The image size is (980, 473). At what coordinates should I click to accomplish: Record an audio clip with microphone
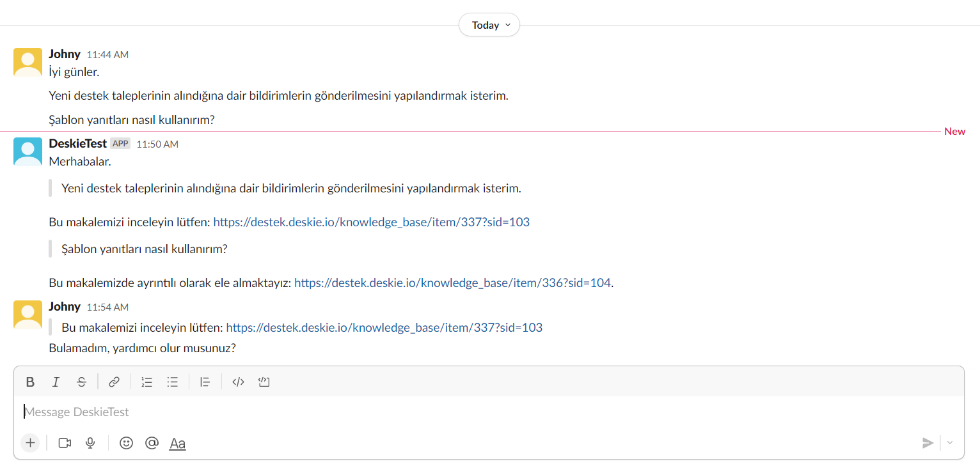click(x=90, y=443)
